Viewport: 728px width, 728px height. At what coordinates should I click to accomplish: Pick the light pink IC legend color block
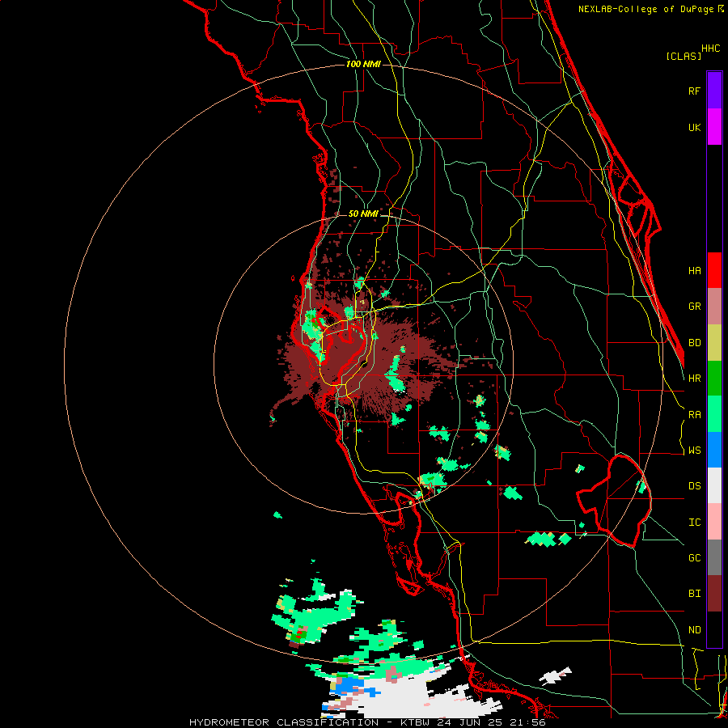714,522
